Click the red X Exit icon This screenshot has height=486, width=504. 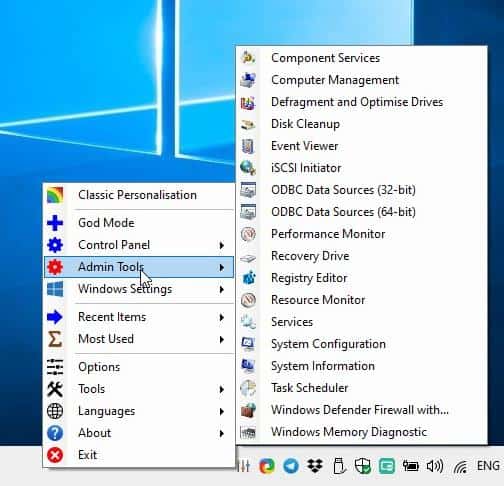pyautogui.click(x=55, y=455)
